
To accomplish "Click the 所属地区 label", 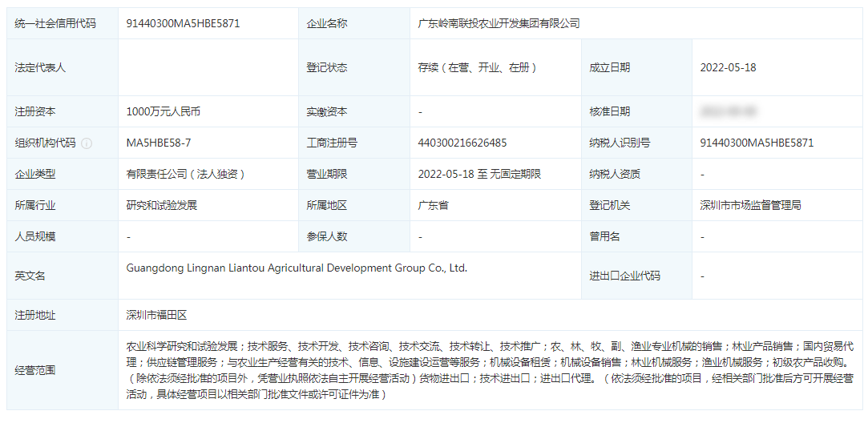I will [x=327, y=205].
